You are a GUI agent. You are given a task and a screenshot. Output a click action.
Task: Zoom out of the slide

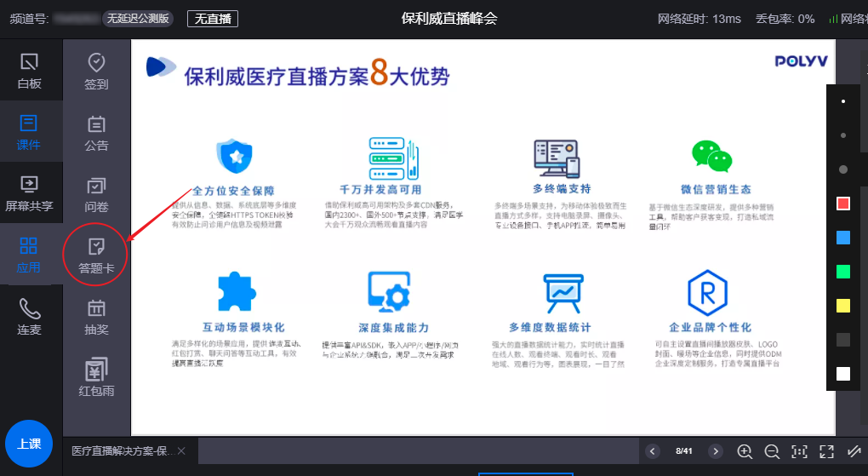pyautogui.click(x=772, y=451)
